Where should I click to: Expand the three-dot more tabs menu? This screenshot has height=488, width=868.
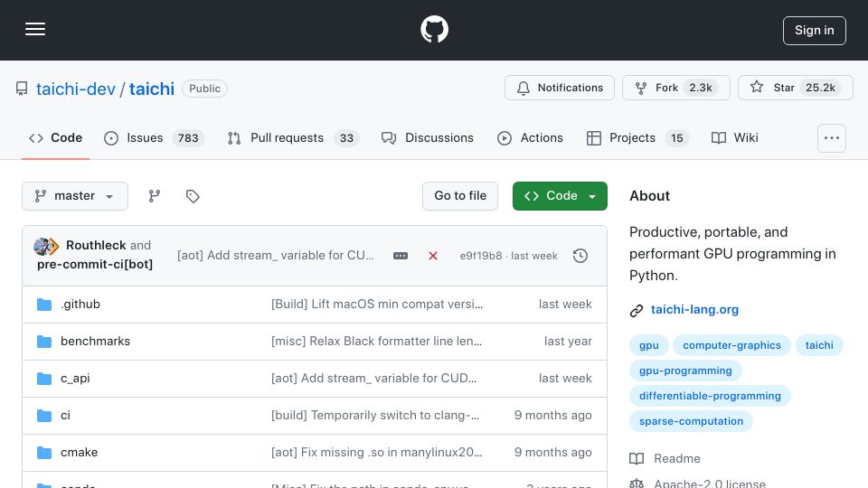[x=832, y=137]
